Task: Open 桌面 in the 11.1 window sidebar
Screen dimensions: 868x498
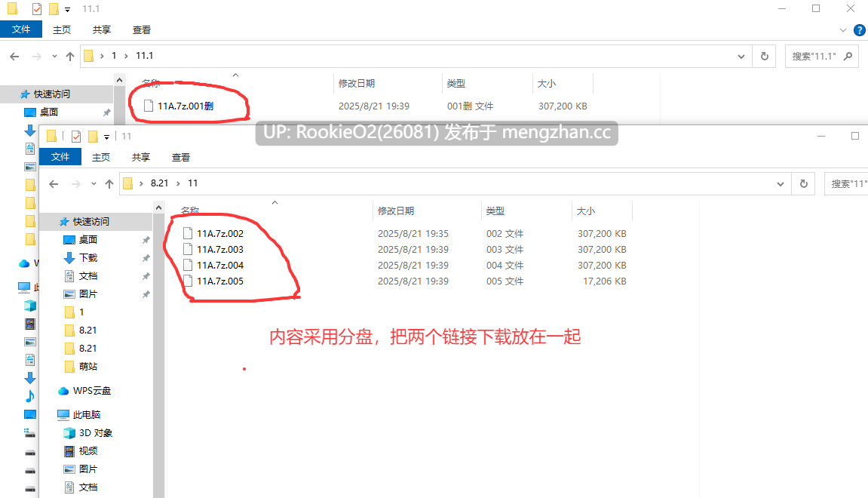Action: point(49,112)
